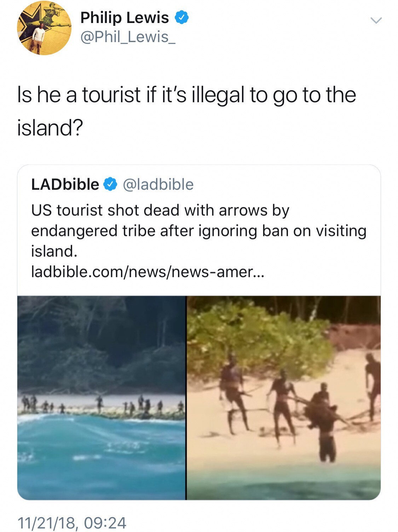Viewport: 398px width, 532px height.
Task: Open the @ladbible handle in quoted tweet
Action: coord(158,185)
